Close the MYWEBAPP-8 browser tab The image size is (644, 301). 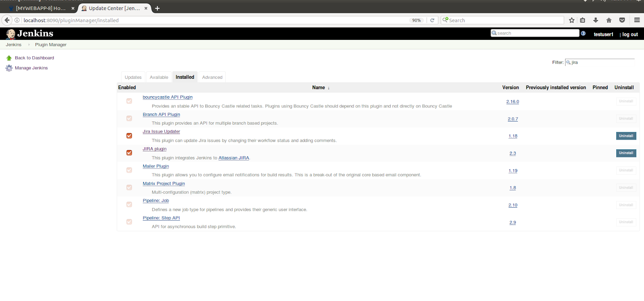[73, 8]
